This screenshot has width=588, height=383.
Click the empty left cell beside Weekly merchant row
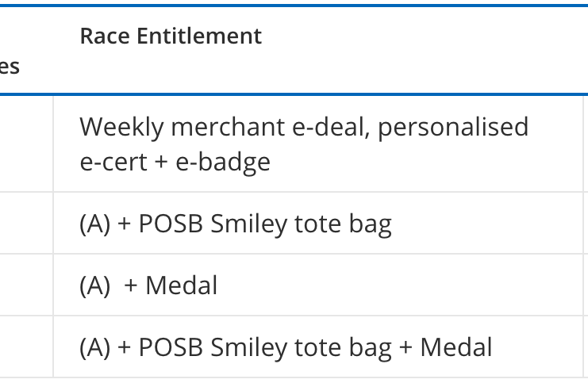[x=26, y=144]
